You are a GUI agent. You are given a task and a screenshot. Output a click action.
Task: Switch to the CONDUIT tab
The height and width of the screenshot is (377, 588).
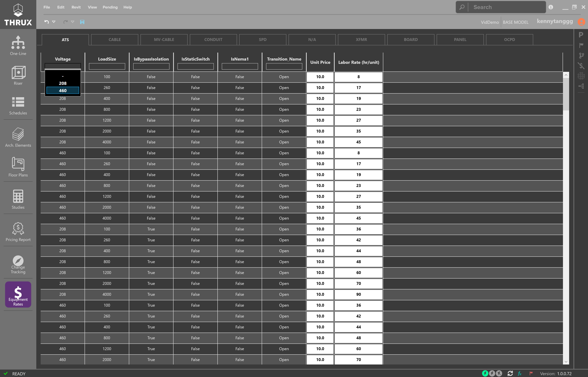click(x=213, y=39)
